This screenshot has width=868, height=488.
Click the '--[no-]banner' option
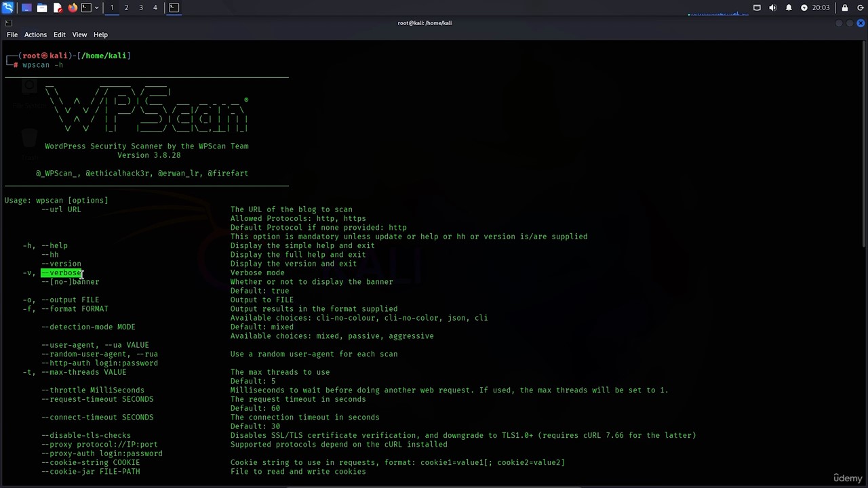pos(70,282)
